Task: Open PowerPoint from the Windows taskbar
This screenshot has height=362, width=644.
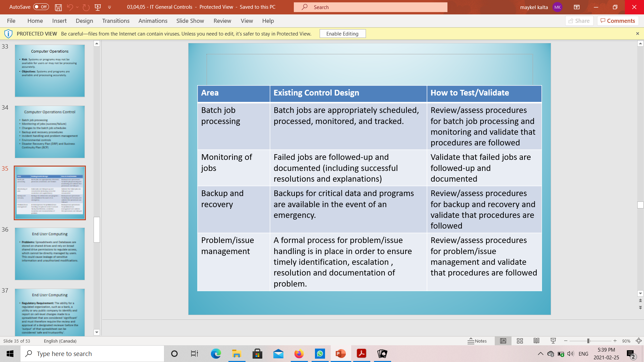Action: pos(340,354)
